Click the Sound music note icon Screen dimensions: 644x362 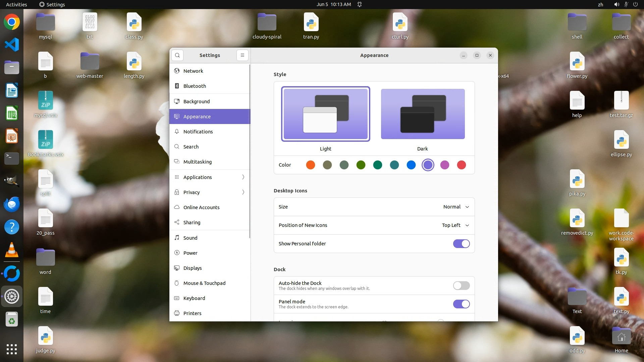[x=177, y=238]
